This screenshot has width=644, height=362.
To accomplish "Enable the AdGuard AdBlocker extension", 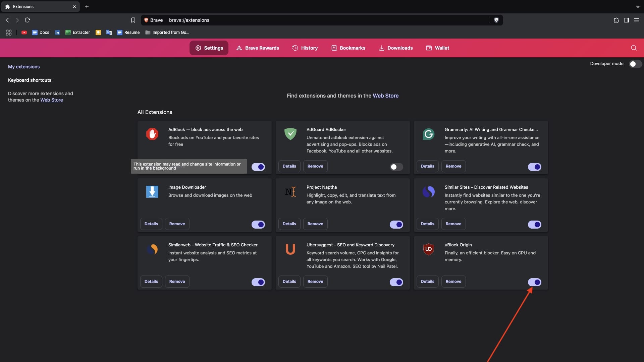I will point(396,167).
